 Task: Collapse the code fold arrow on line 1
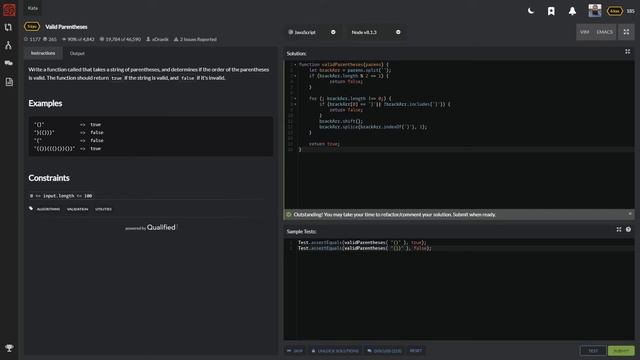(x=296, y=64)
